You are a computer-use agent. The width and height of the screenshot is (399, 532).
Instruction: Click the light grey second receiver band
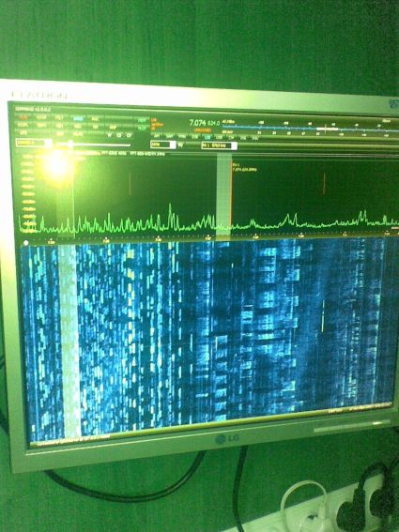pos(69,340)
